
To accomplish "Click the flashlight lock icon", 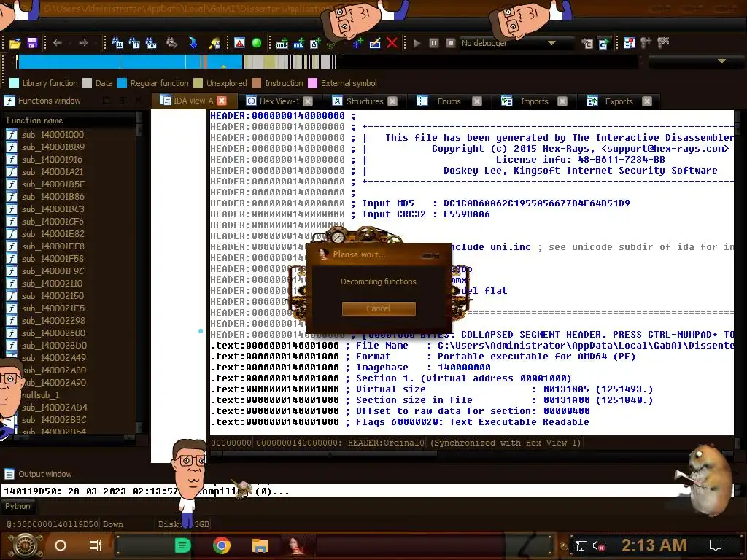I will coord(214,43).
